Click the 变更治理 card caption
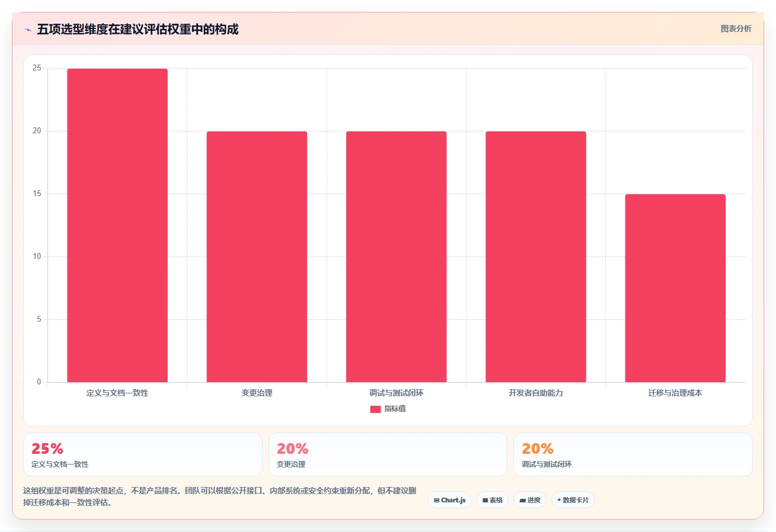Screen dimensions: 776x532 click(x=291, y=464)
